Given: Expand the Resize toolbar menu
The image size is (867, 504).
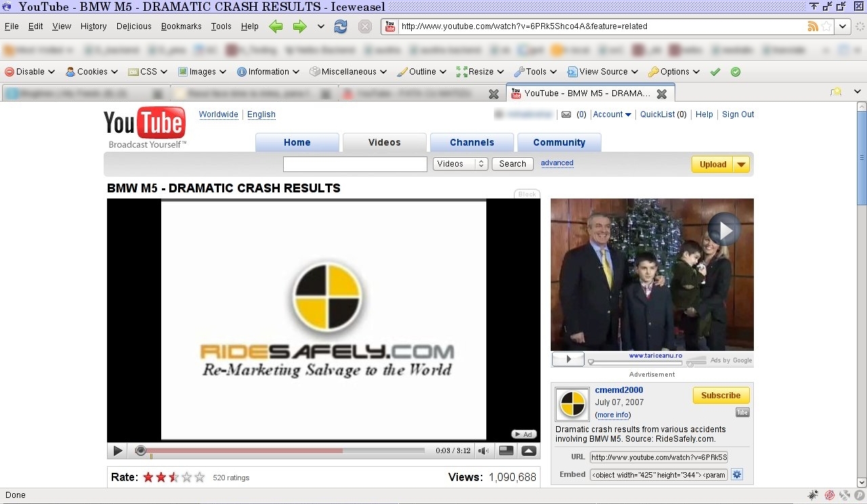Looking at the screenshot, I should pyautogui.click(x=480, y=72).
